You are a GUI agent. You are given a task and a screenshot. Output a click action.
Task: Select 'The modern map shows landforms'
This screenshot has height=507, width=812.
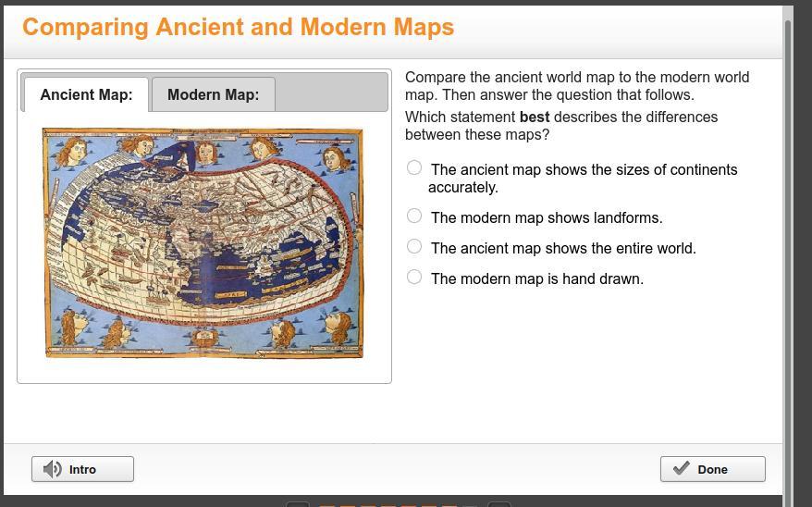click(414, 216)
